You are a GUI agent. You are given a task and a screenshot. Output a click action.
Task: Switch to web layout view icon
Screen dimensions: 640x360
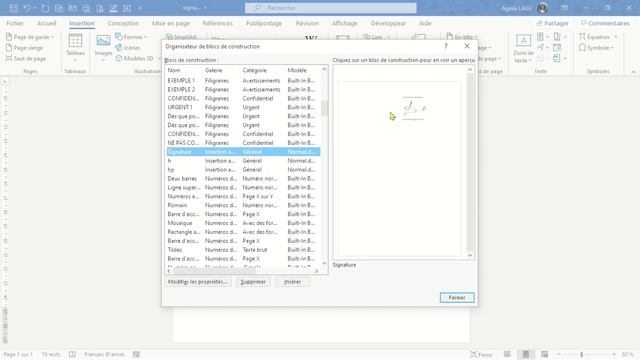click(x=544, y=354)
